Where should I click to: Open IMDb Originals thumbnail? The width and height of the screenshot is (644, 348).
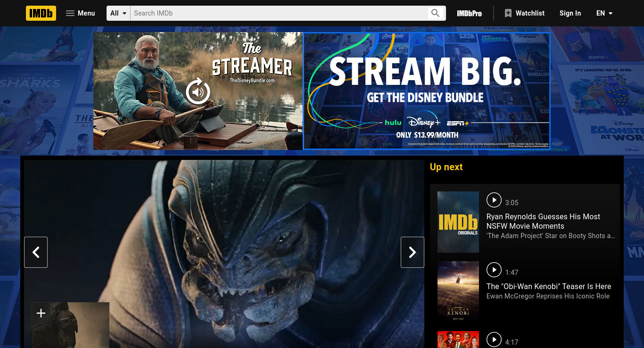[x=458, y=222]
